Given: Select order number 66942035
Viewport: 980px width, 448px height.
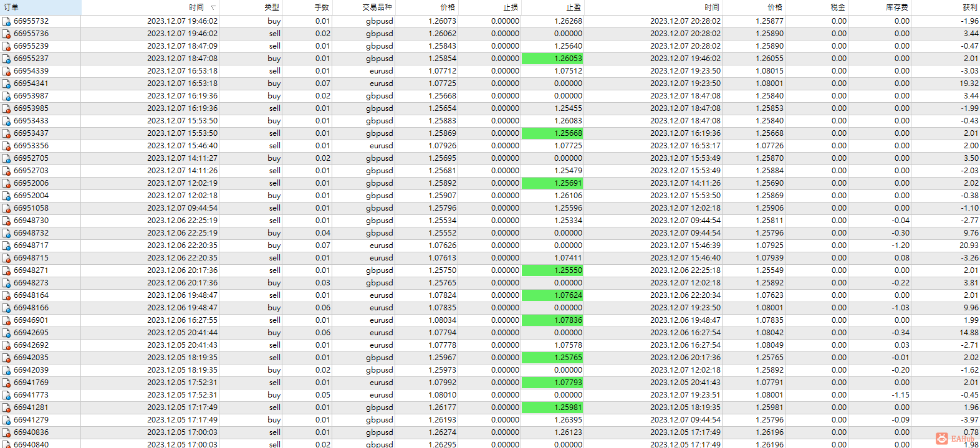Looking at the screenshot, I should point(31,358).
